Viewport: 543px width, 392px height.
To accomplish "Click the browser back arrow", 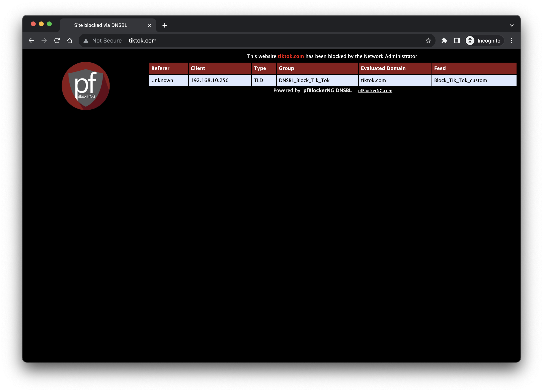I will click(x=31, y=41).
